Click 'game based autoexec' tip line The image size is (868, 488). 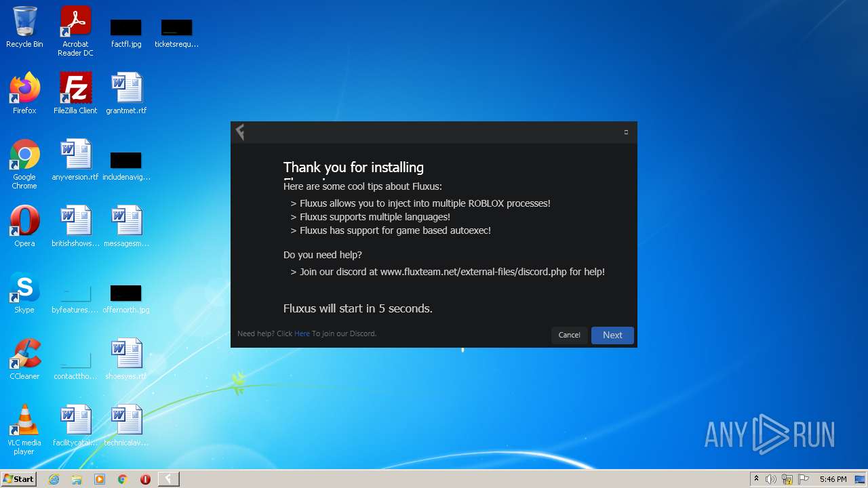391,230
